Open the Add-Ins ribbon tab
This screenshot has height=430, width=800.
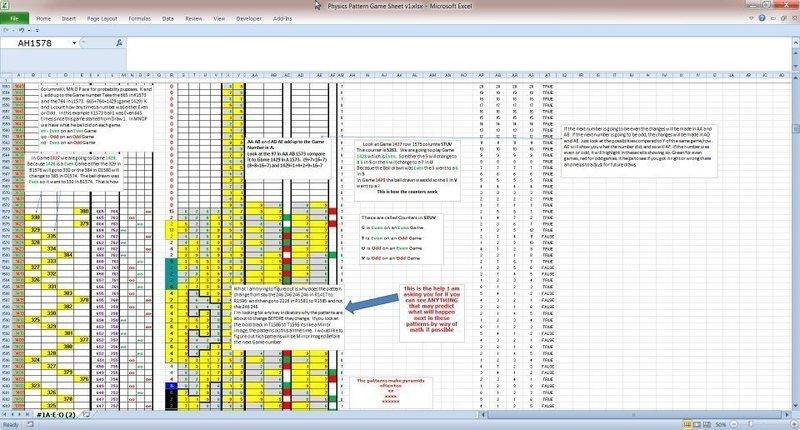[283, 18]
